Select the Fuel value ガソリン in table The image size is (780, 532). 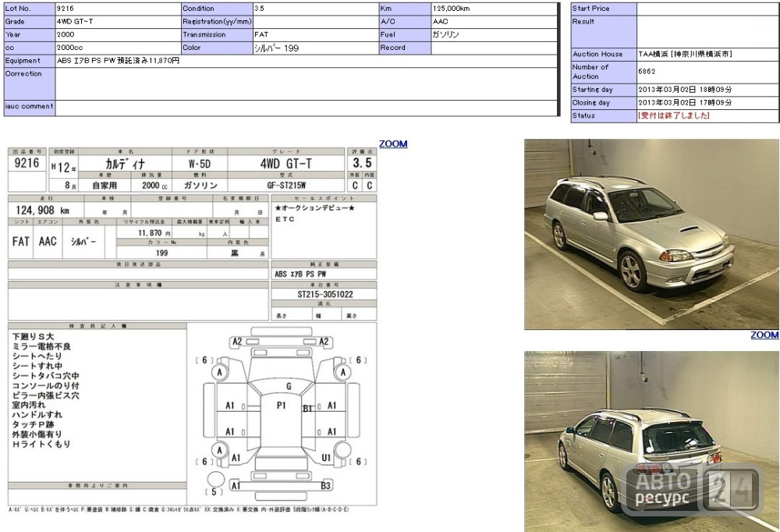click(445, 34)
